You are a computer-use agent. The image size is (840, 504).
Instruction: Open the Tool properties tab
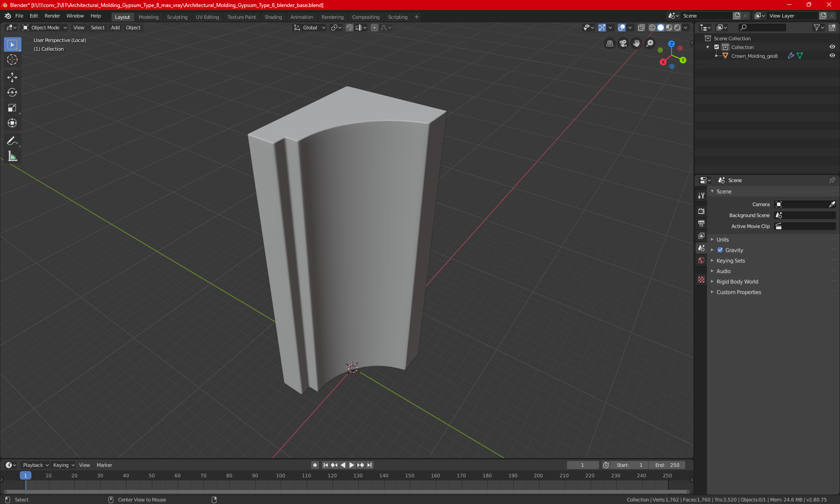(x=701, y=196)
